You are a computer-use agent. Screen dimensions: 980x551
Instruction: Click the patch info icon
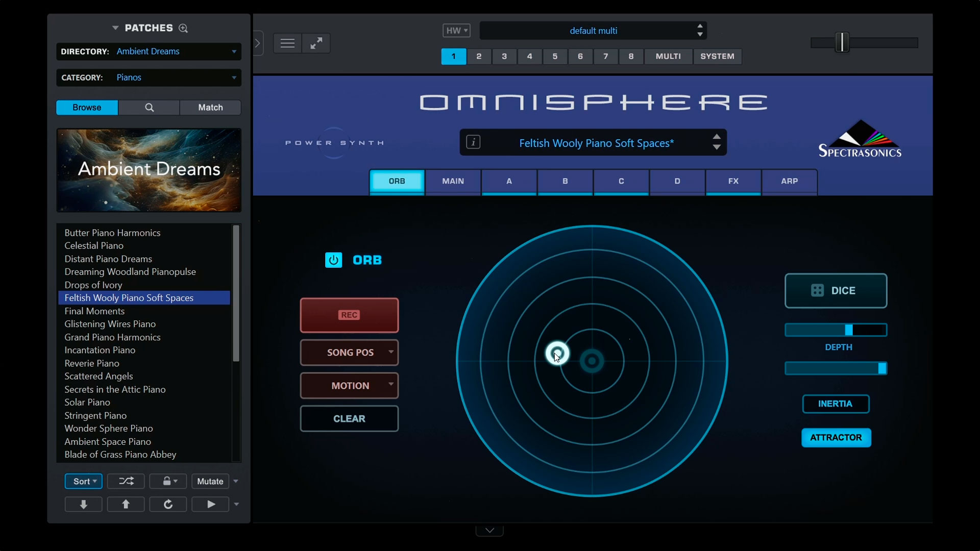(474, 142)
